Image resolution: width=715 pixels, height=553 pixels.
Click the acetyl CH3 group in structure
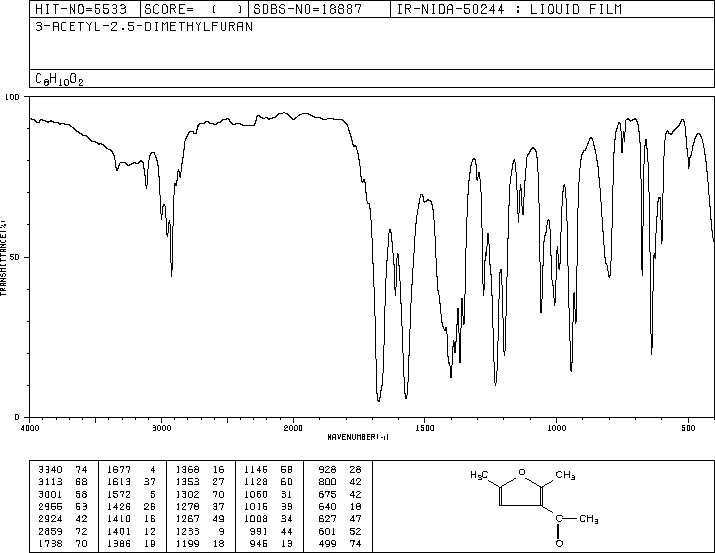589,519
